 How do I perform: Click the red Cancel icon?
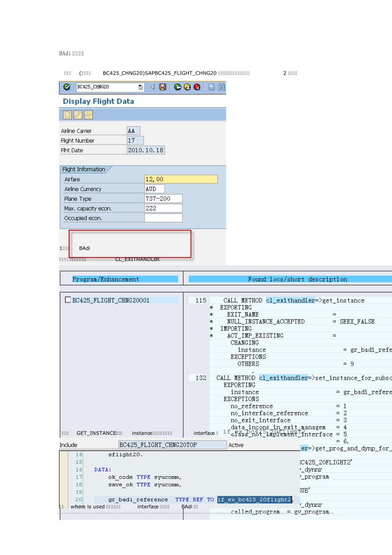point(197,87)
